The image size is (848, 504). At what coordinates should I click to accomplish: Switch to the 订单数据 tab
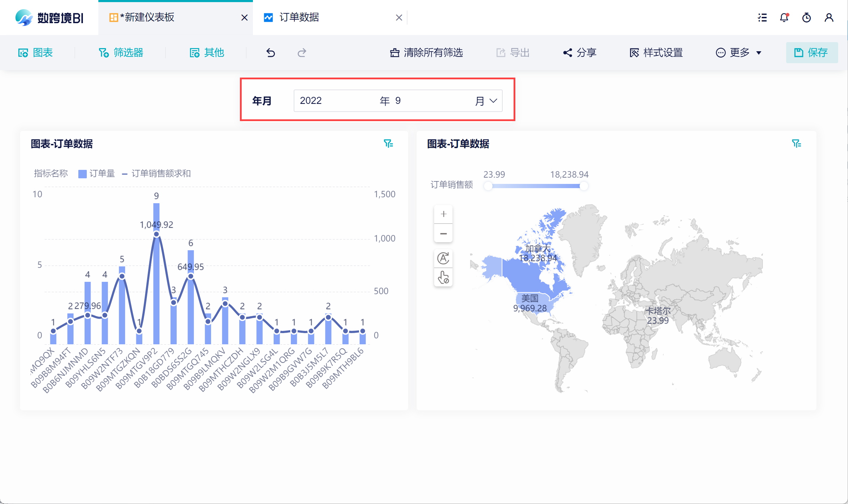[x=299, y=18]
